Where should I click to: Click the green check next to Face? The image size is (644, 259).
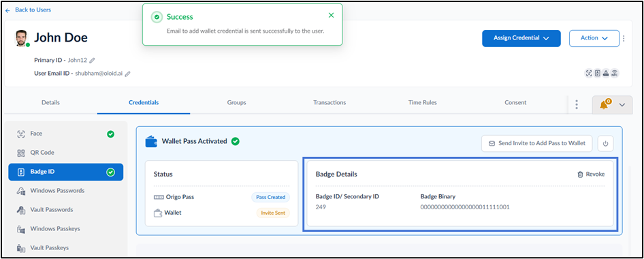tap(110, 134)
